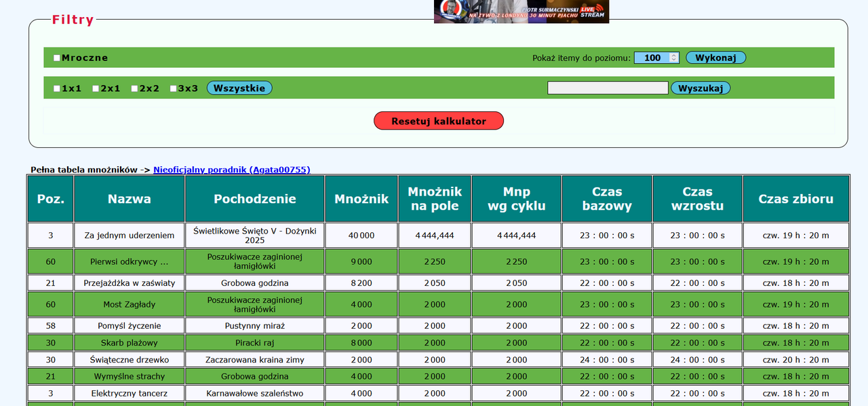Viewport: 868px width, 406px height.
Task: Select the item Świąteczne drzewko
Action: pyautogui.click(x=130, y=360)
